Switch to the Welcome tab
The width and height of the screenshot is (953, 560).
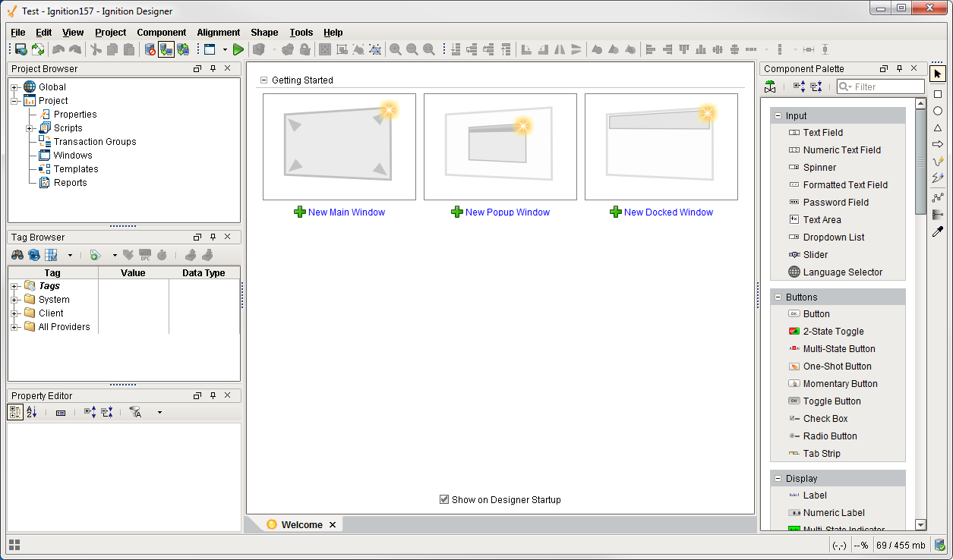302,524
